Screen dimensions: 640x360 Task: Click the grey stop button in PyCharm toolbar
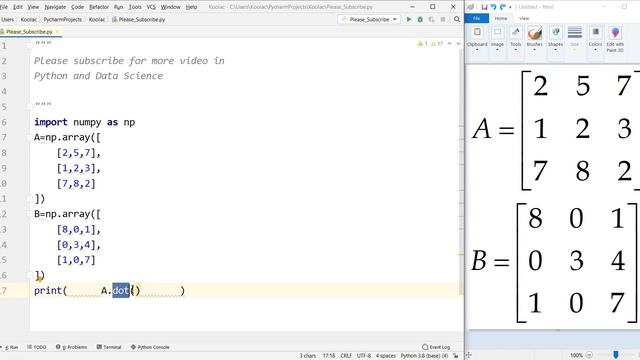point(443,19)
